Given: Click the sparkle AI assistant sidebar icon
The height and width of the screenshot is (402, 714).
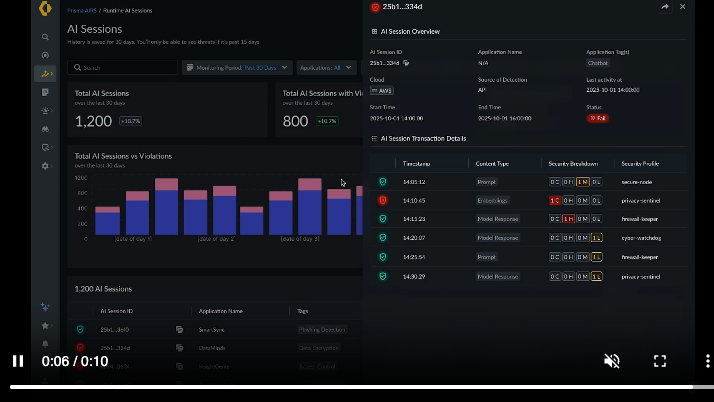Looking at the screenshot, I should coord(45,307).
